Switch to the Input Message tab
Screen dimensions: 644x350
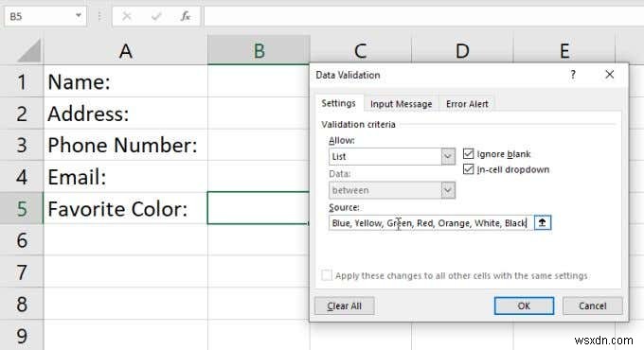pyautogui.click(x=401, y=104)
